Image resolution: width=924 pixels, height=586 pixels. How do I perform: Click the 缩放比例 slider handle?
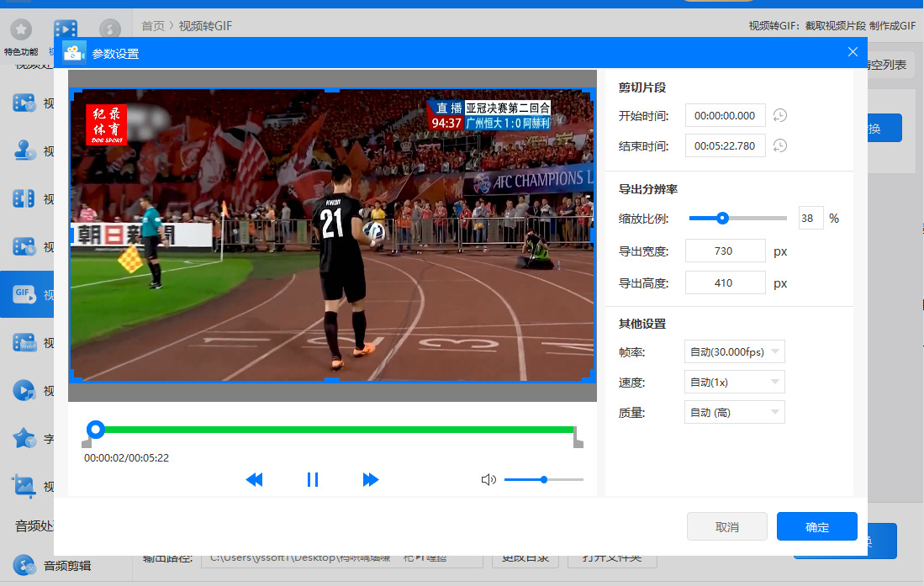coord(722,219)
